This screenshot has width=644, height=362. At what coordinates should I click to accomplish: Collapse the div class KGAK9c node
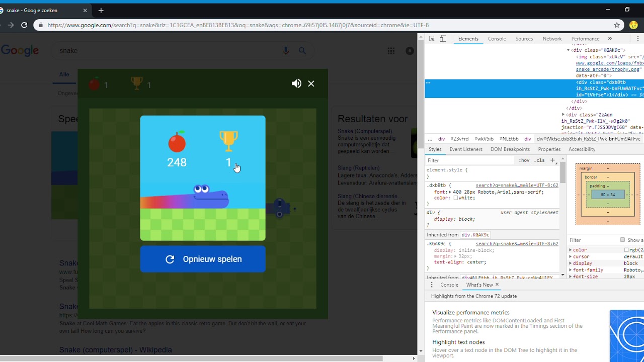pos(569,50)
